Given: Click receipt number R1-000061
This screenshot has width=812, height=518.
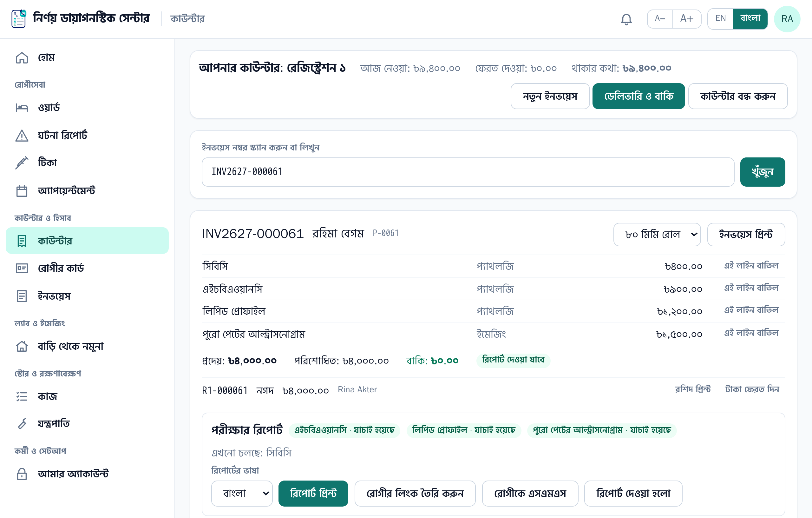Looking at the screenshot, I should (x=225, y=391).
